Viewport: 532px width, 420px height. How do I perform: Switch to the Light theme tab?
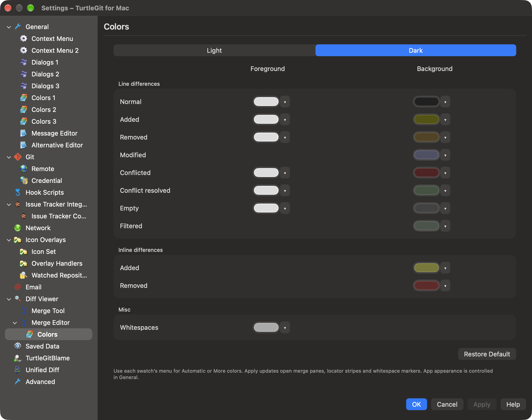tap(214, 50)
